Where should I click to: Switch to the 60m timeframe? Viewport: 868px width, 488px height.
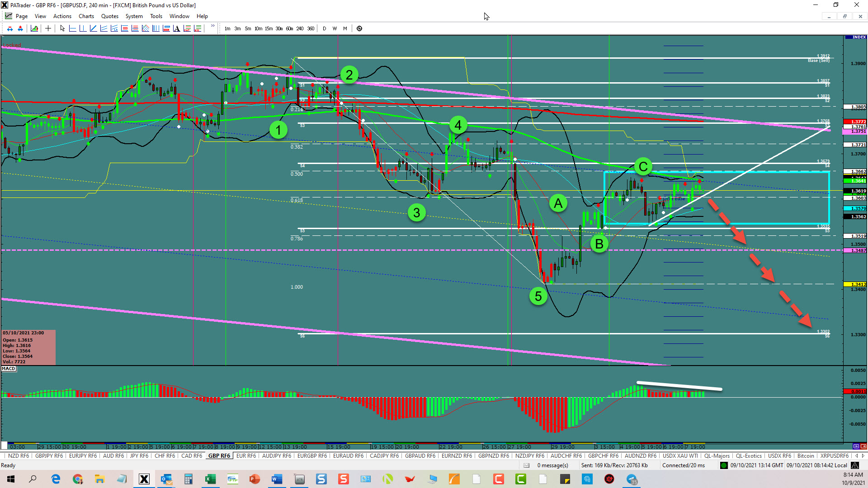coord(289,28)
